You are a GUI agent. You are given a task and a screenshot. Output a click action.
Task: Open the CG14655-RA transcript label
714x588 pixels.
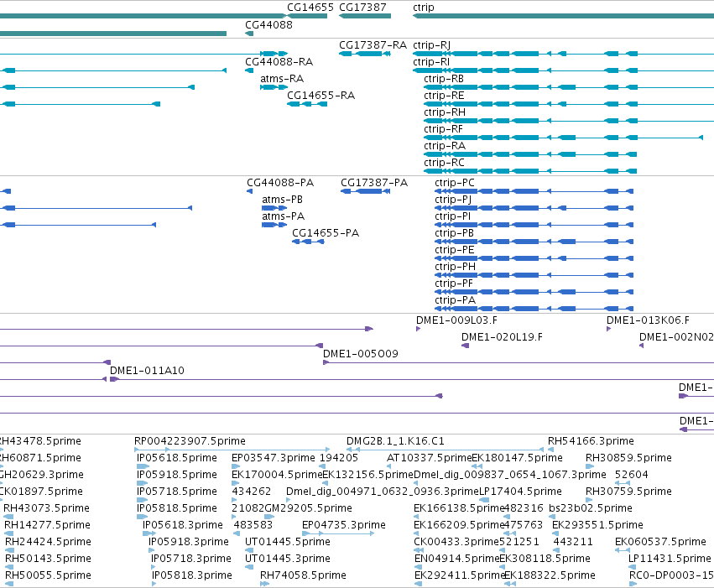(x=321, y=96)
